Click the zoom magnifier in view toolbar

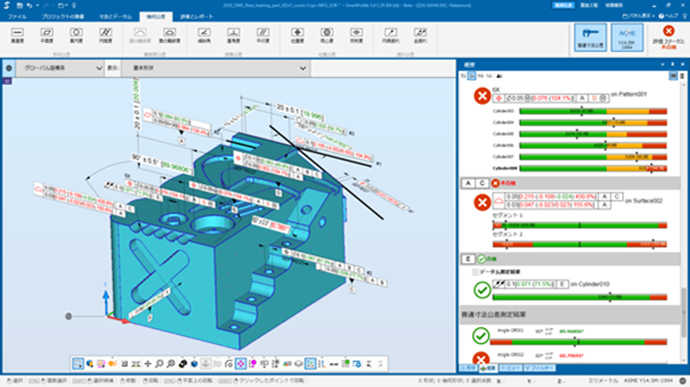point(159,364)
